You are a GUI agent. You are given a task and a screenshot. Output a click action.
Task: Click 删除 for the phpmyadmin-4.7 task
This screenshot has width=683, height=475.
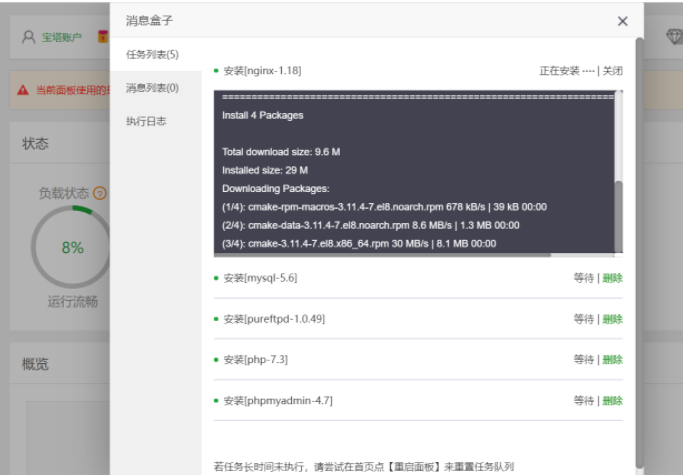point(612,400)
